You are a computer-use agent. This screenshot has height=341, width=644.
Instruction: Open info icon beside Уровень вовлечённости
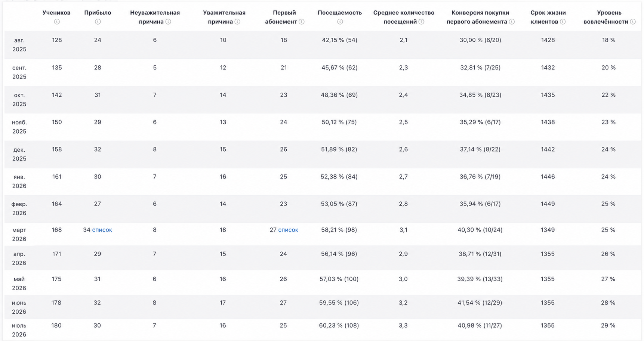633,22
